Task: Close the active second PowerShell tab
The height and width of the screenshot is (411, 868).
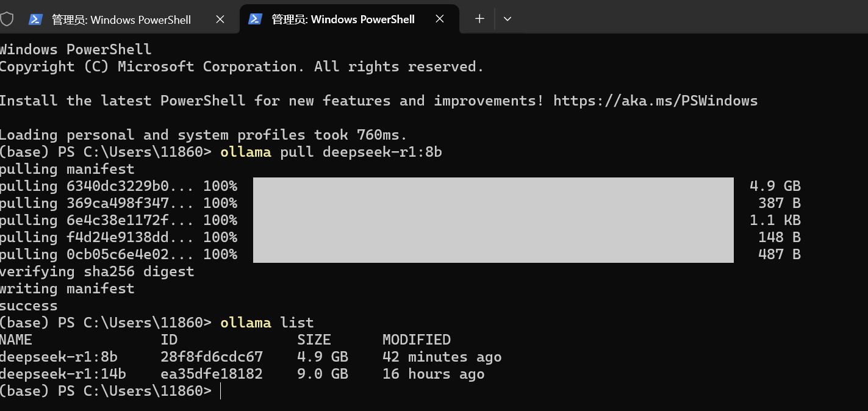Action: pos(439,19)
